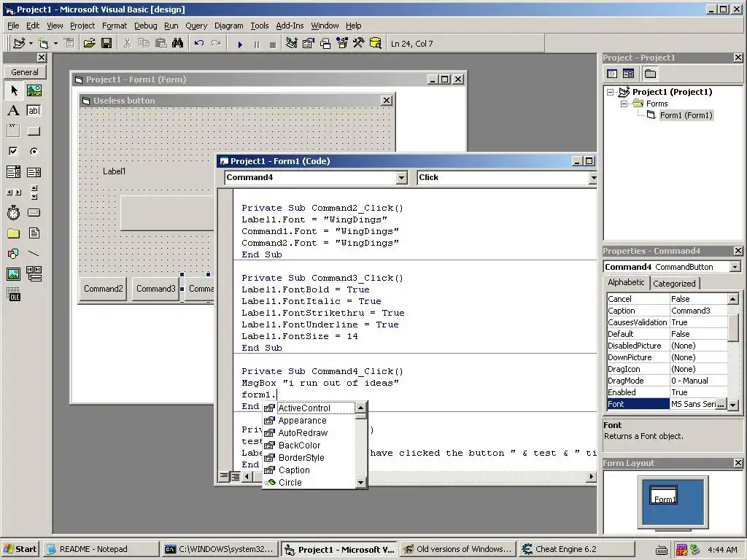Viewport: 747px width, 560px height.
Task: Open the Debug menu
Action: pyautogui.click(x=145, y=26)
